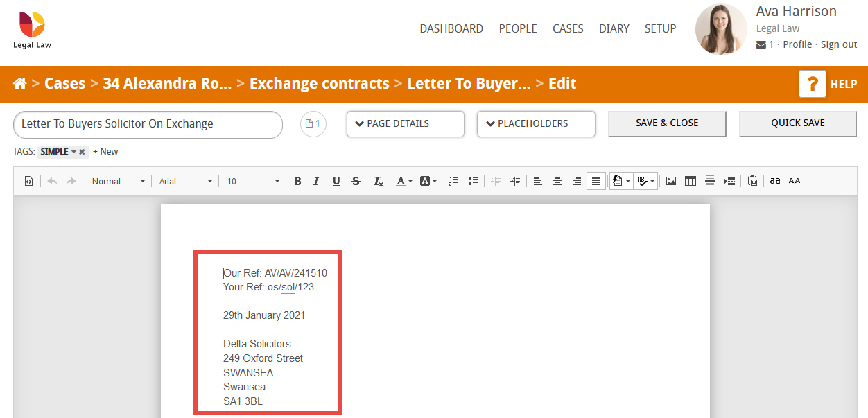Open the paragraph style dropdown showing Normal
868x418 pixels.
pos(116,181)
